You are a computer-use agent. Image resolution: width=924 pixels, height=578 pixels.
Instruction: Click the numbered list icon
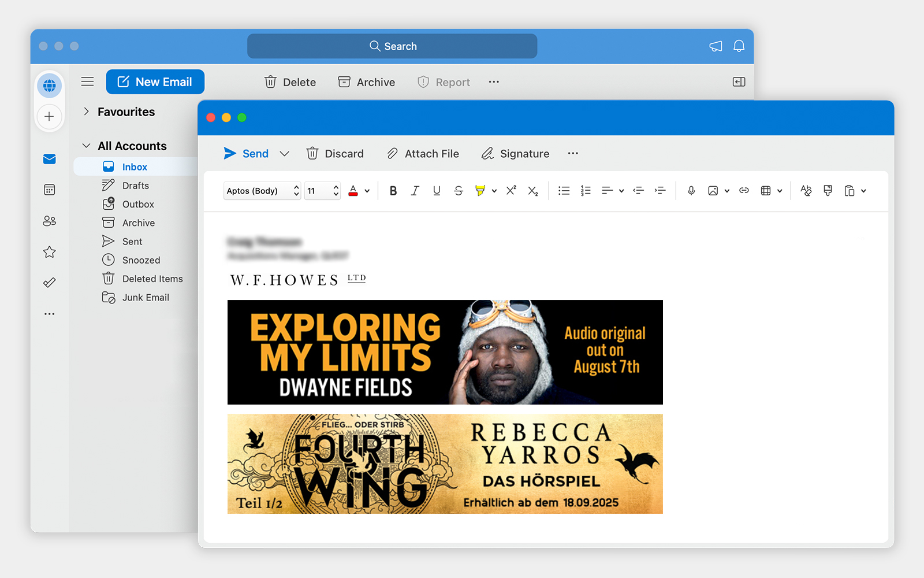586,190
